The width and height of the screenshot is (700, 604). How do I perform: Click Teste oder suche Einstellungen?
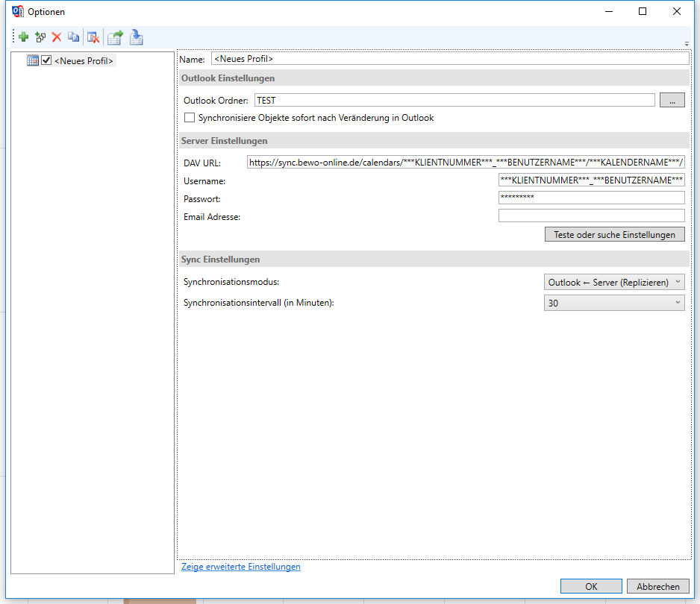click(614, 234)
